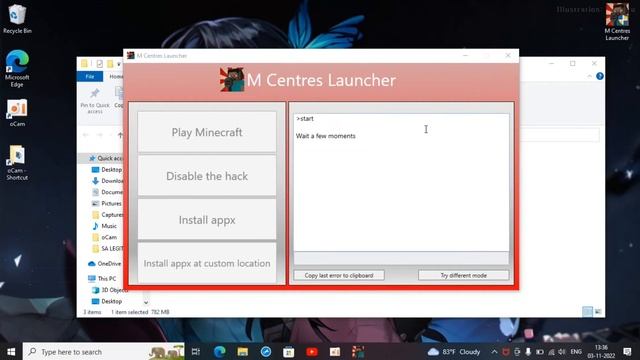The width and height of the screenshot is (640, 360).
Task: Select OneDrive in Explorer navigation pane
Action: point(104,264)
